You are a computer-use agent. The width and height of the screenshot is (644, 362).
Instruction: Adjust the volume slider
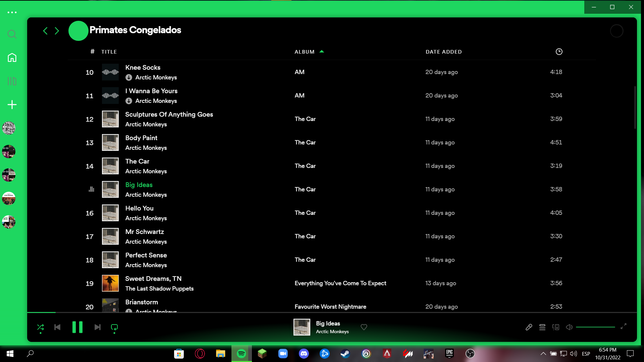point(595,327)
